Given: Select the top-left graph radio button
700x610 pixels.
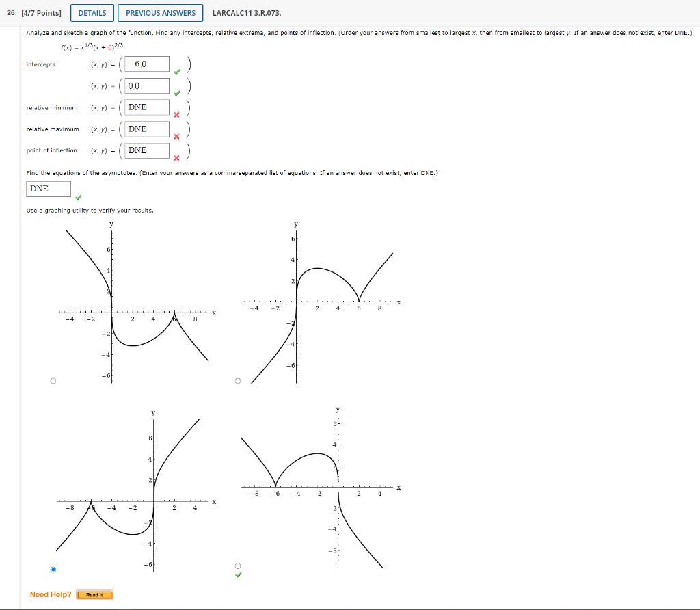Looking at the screenshot, I should tap(53, 380).
